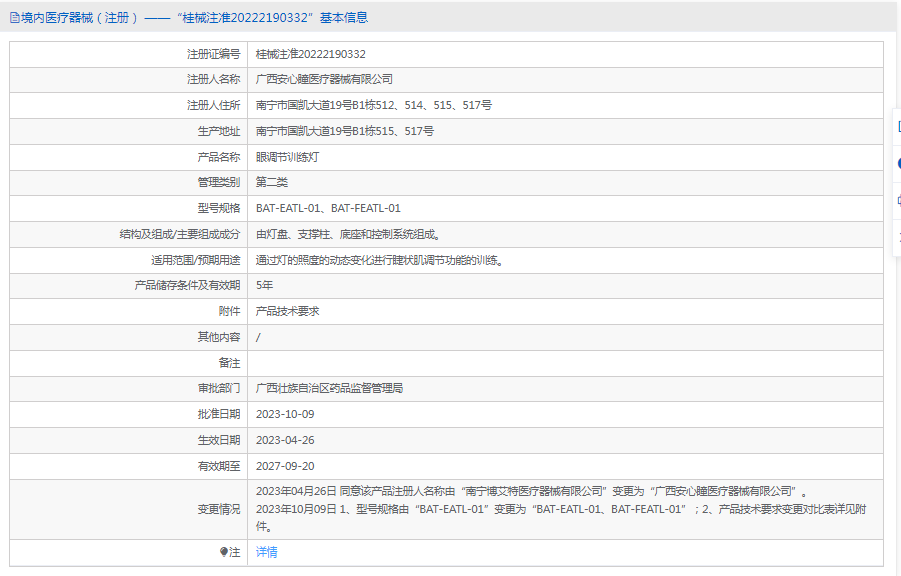Select expiry date 2027-09-20
The image size is (901, 576).
[285, 466]
